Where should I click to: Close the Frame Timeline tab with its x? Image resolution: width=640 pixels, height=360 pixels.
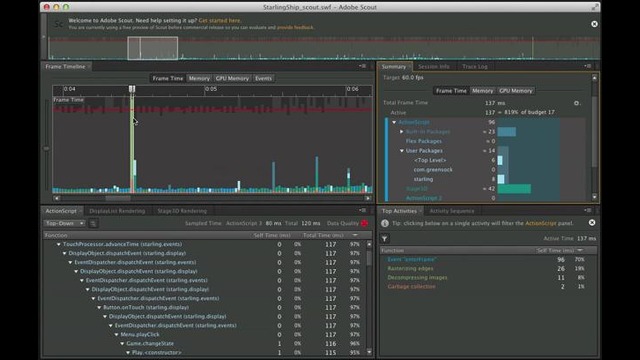pyautogui.click(x=89, y=67)
